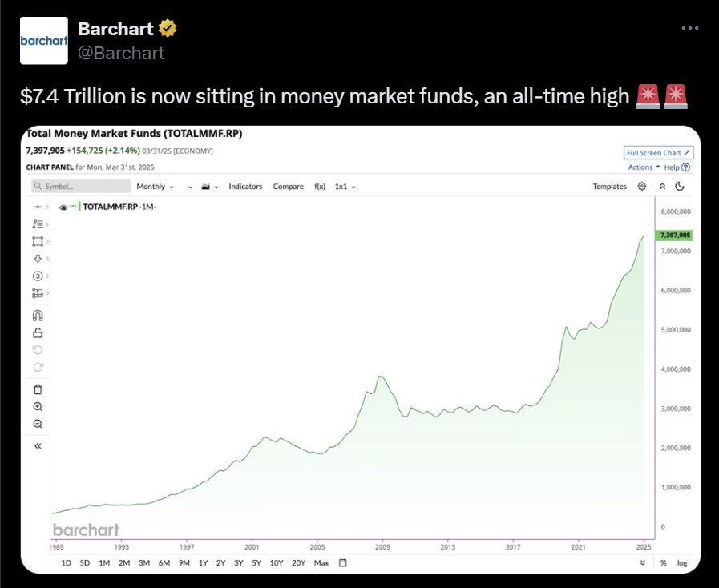This screenshot has width=719, height=588.
Task: Open the Indicators menu
Action: click(245, 186)
